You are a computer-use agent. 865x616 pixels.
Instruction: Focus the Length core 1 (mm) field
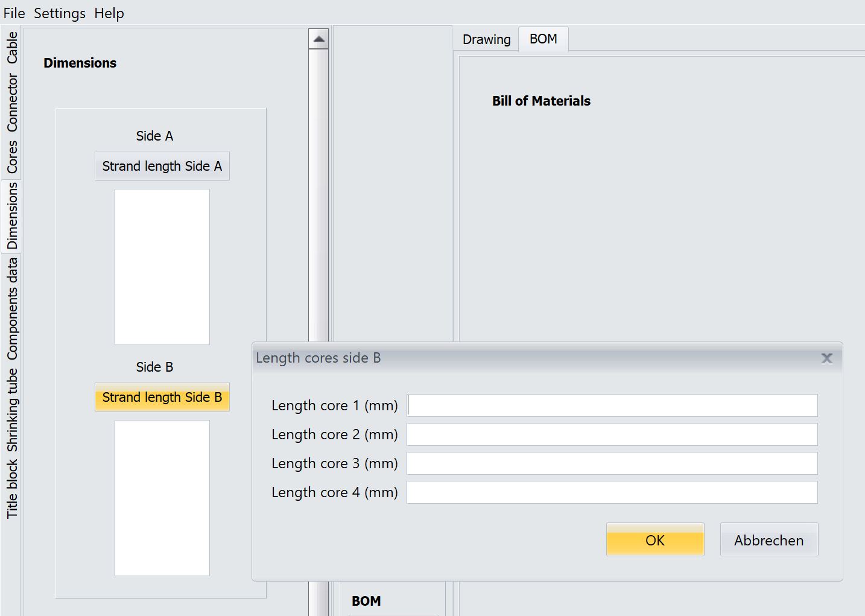click(612, 405)
